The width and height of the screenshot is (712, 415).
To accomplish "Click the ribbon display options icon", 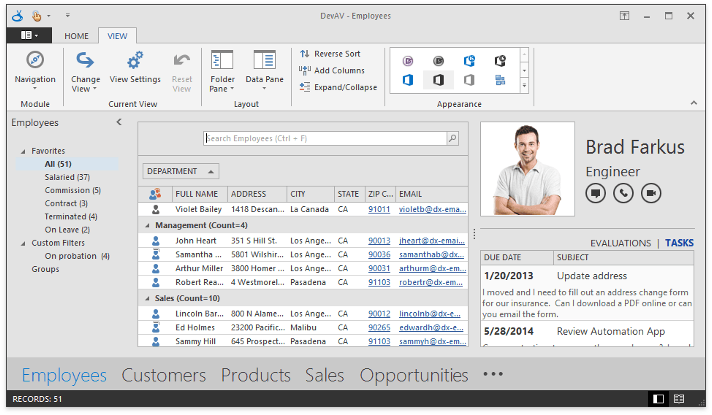I will [x=625, y=16].
